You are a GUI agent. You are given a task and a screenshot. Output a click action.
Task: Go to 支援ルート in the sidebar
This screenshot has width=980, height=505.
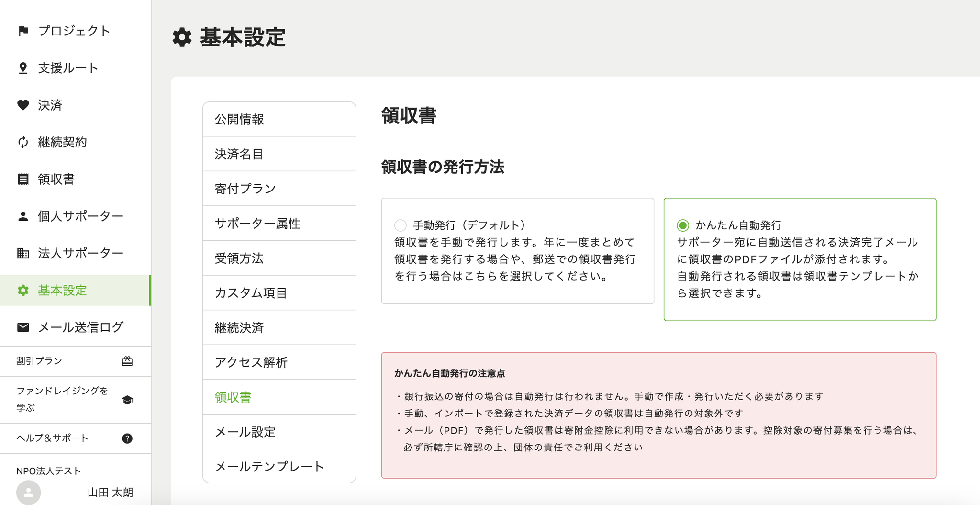tap(76, 68)
